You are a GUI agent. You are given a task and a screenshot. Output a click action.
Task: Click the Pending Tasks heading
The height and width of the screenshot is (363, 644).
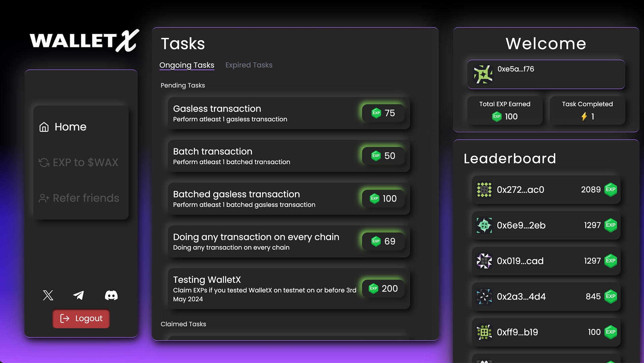[183, 85]
